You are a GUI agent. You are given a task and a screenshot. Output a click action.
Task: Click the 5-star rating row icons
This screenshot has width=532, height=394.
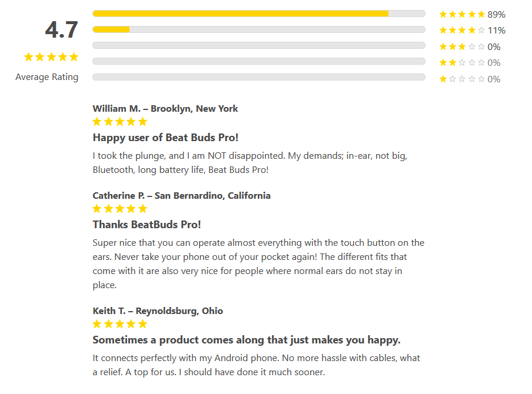[x=462, y=14]
